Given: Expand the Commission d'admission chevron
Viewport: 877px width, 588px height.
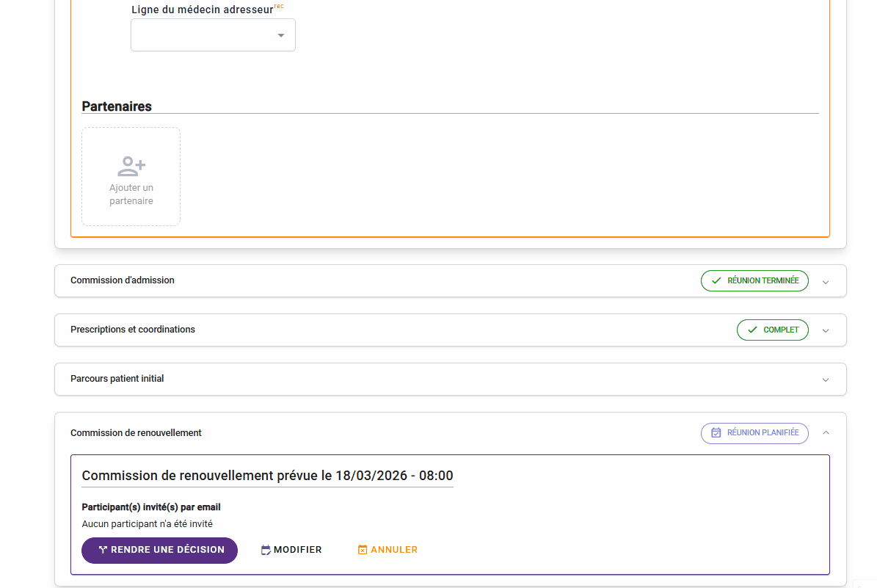Looking at the screenshot, I should [826, 282].
